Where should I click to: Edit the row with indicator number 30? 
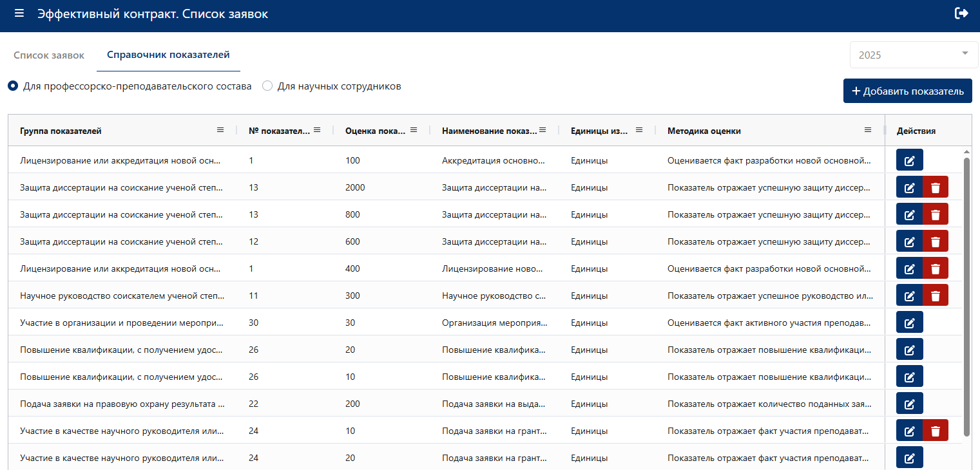(909, 323)
